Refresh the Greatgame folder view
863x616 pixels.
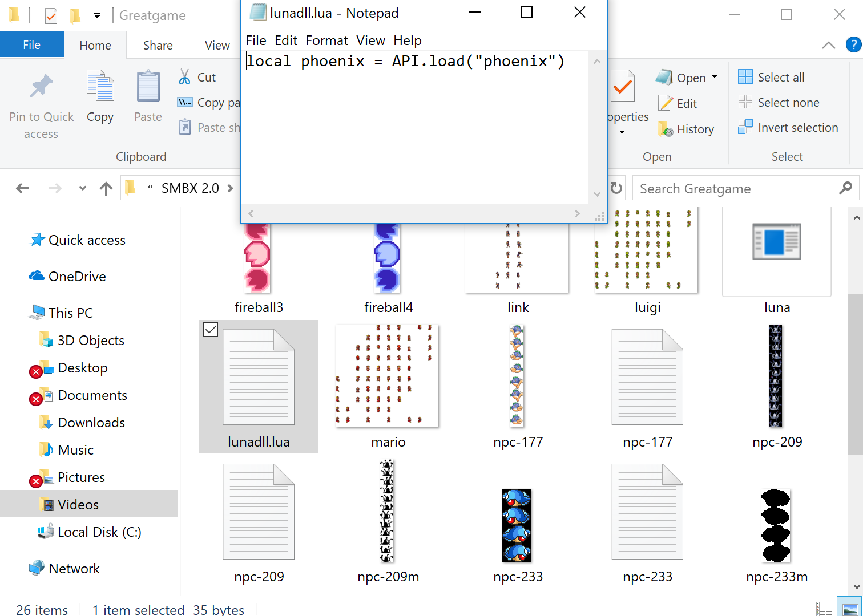(616, 188)
